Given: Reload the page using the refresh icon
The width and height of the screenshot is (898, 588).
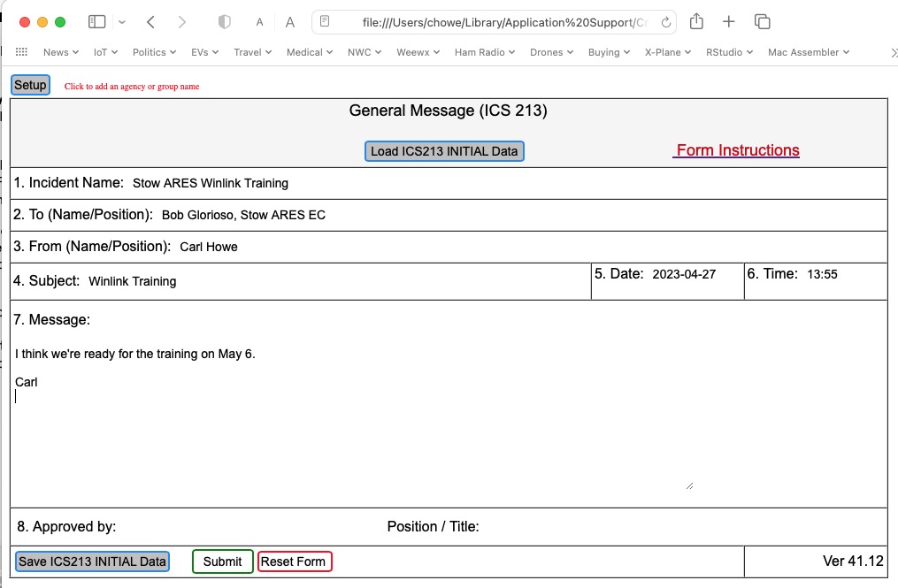Looking at the screenshot, I should click(666, 22).
